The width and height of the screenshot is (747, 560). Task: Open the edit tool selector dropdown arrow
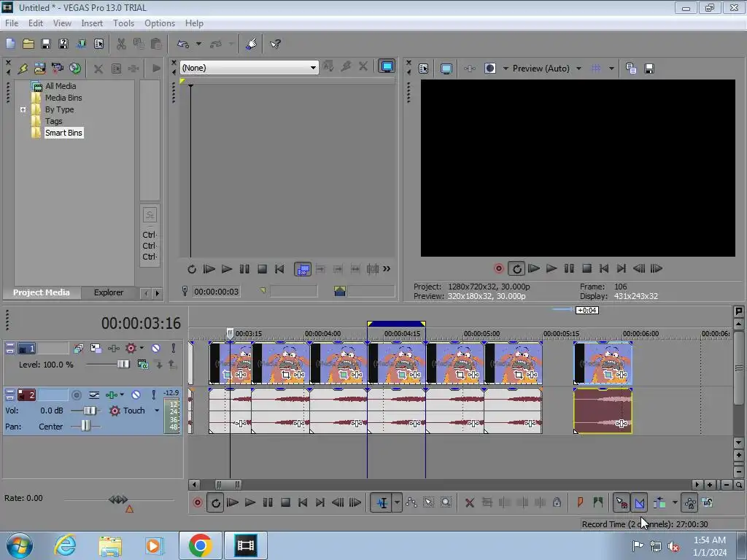pyautogui.click(x=397, y=503)
